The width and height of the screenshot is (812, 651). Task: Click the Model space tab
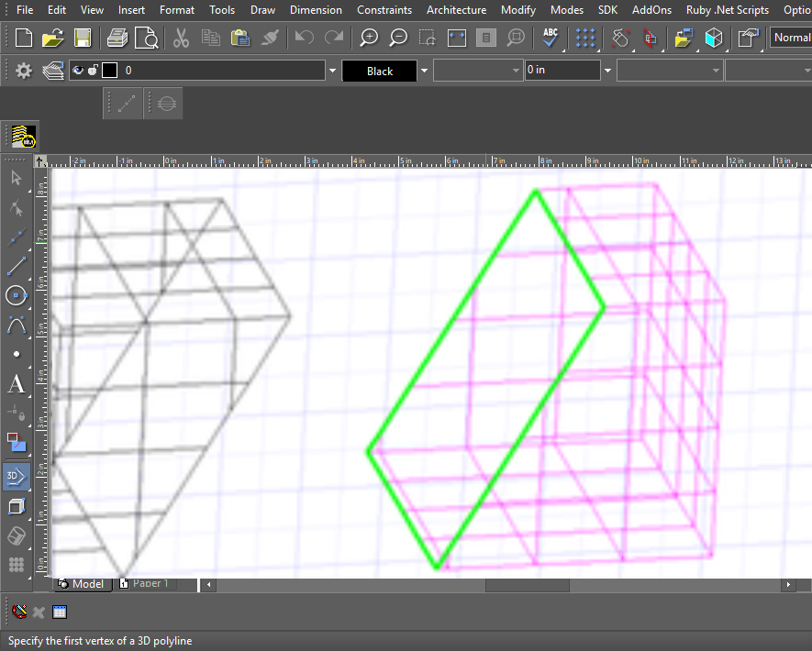tap(82, 584)
